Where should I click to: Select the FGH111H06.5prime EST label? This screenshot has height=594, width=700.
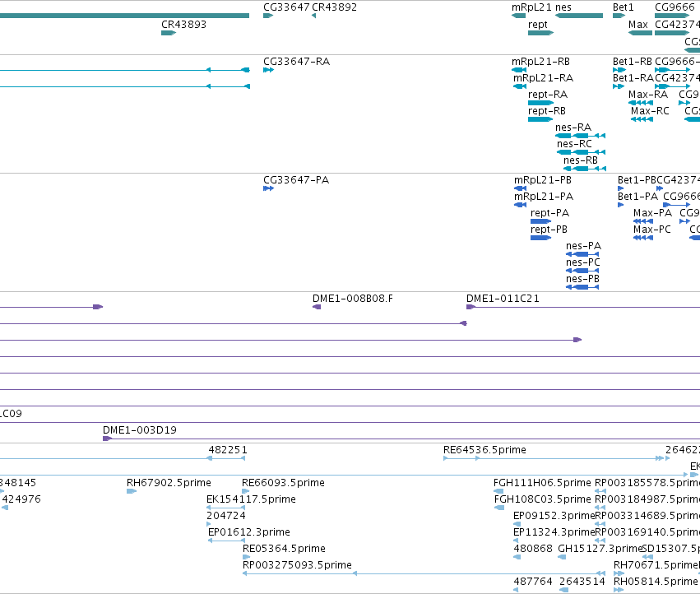point(542,483)
